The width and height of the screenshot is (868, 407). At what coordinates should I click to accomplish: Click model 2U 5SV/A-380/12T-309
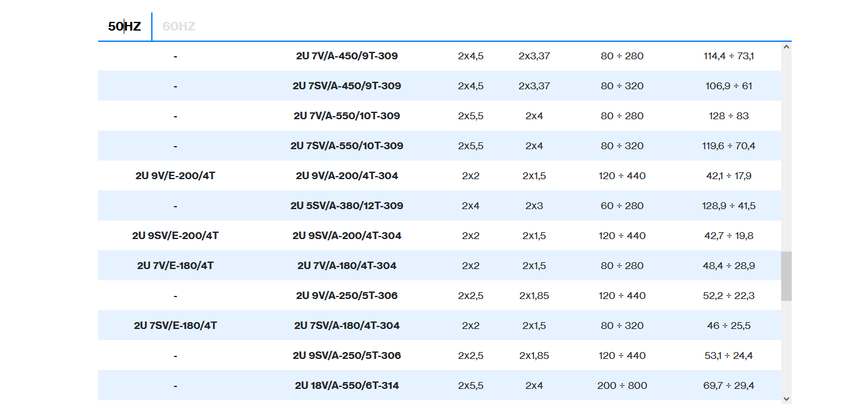347,205
